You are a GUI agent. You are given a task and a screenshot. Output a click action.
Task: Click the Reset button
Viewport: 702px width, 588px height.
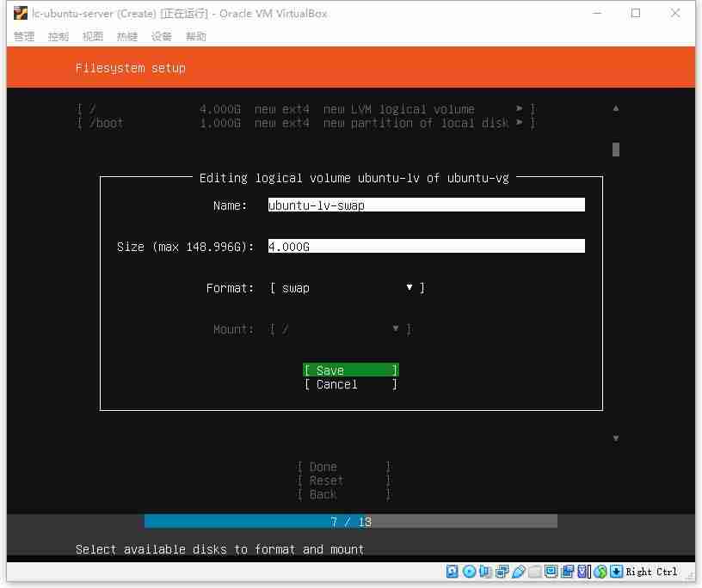344,481
